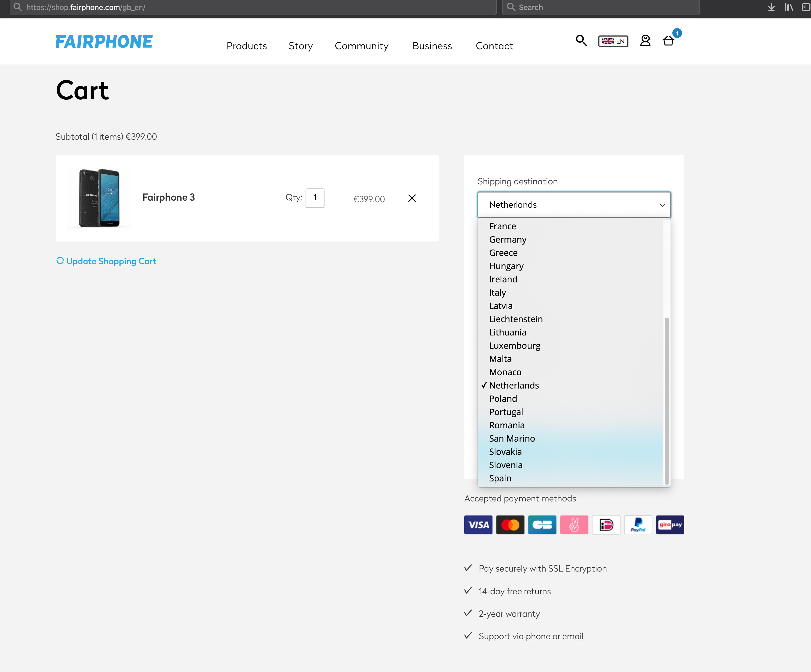The image size is (811, 672).
Task: Click the Fairphone logo
Action: point(104,41)
